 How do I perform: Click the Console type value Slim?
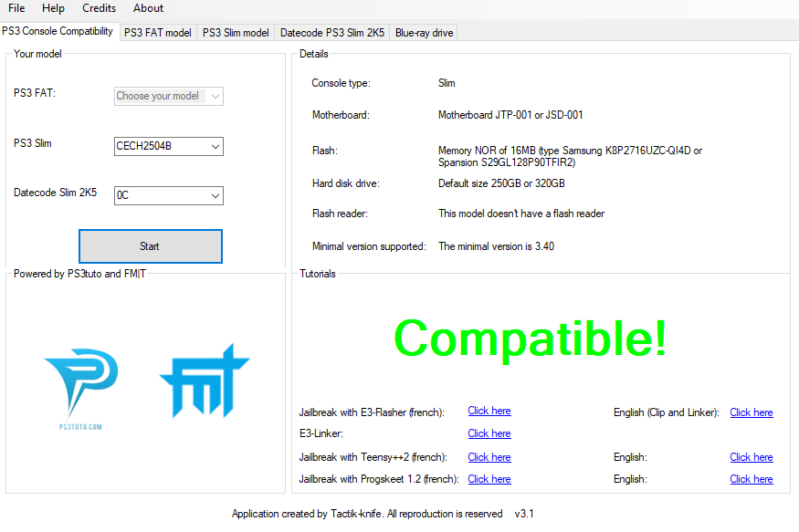(x=447, y=83)
